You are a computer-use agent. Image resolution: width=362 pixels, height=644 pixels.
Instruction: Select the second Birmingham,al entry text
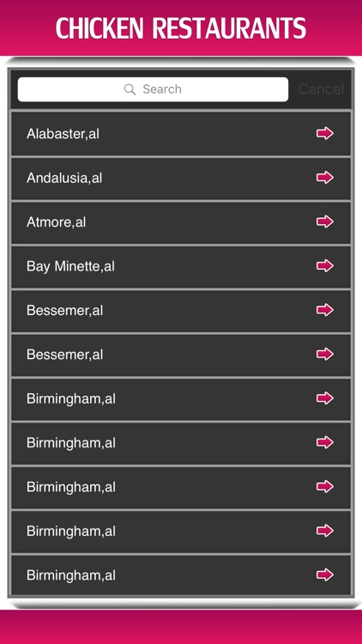tap(71, 443)
